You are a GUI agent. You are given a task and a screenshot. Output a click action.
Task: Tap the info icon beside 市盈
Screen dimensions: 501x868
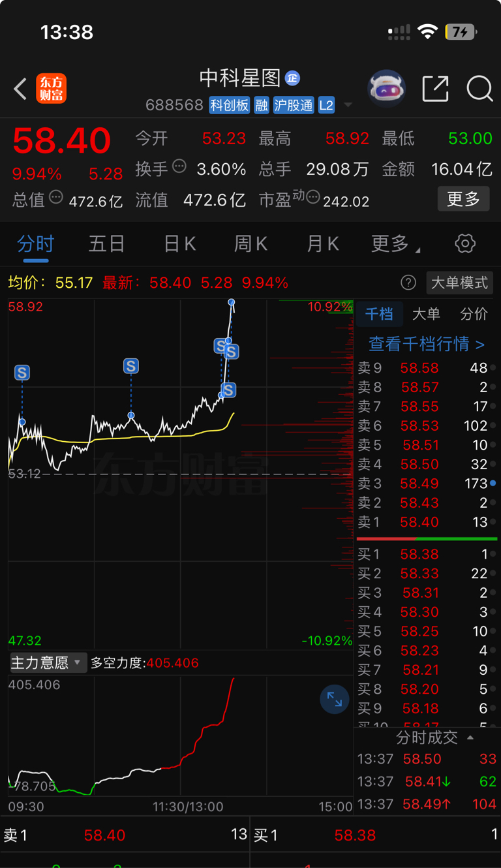(x=312, y=196)
